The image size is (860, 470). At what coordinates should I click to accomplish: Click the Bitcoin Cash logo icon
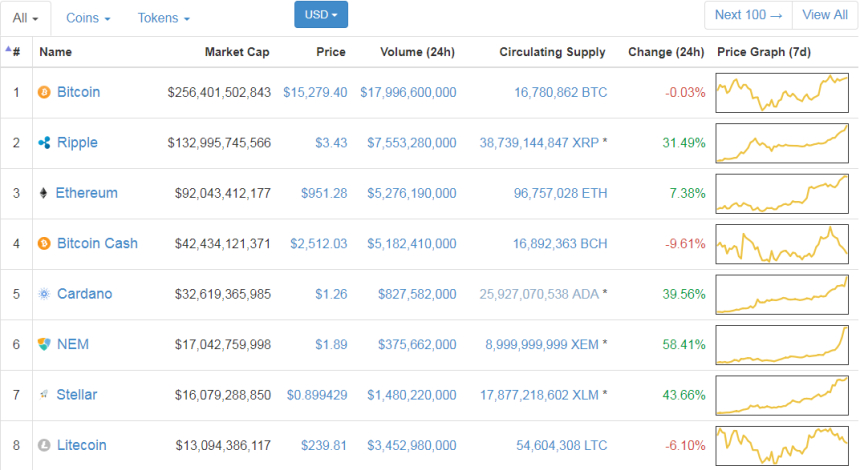[x=43, y=244]
